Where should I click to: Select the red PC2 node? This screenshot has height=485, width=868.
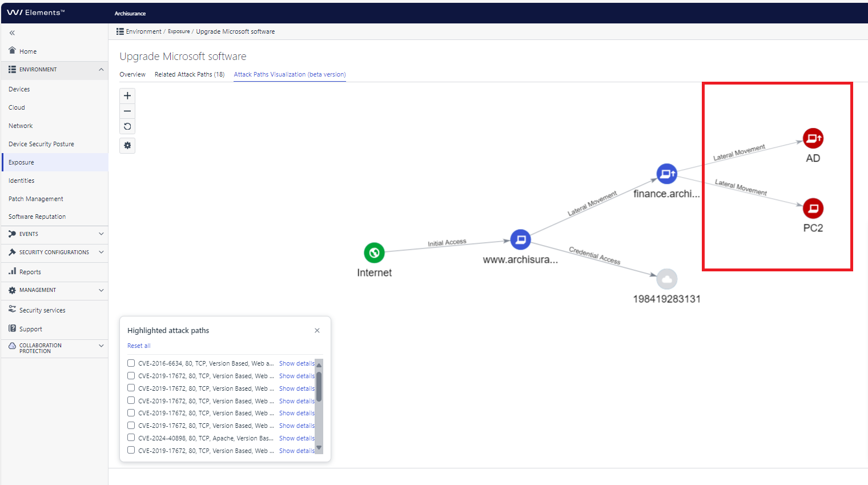(x=813, y=208)
